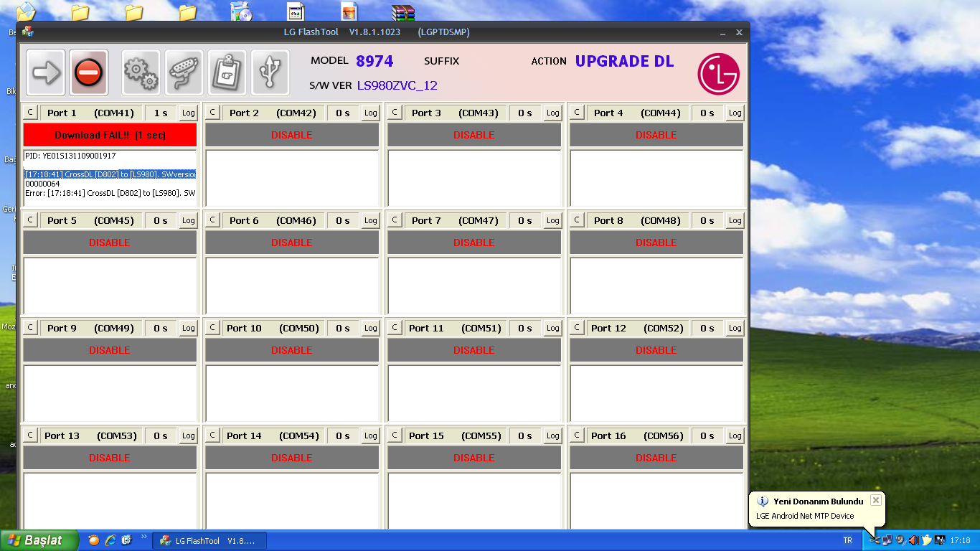The height and width of the screenshot is (551, 980).
Task: Click the C button for Port 14
Action: [212, 435]
